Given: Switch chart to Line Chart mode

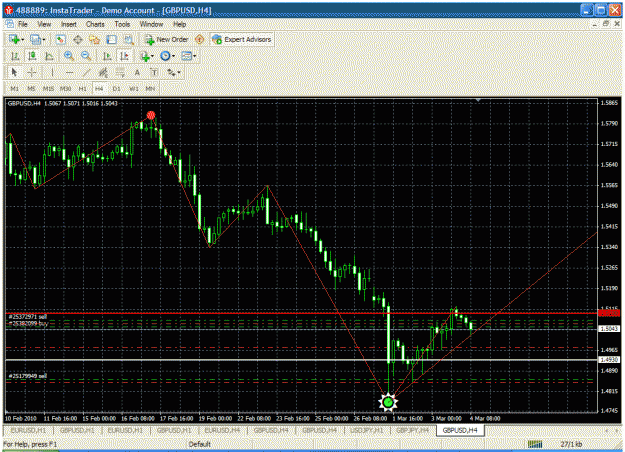Looking at the screenshot, I should [49, 56].
